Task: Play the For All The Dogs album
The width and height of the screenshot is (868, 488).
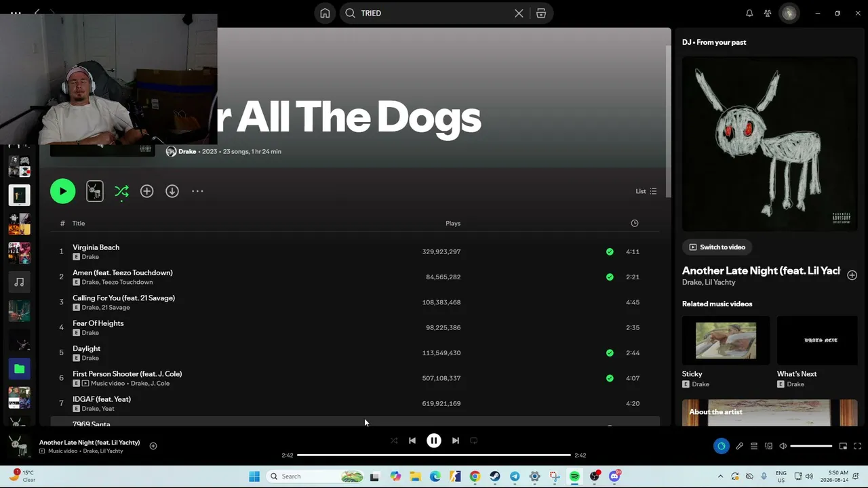Action: pos(62,191)
